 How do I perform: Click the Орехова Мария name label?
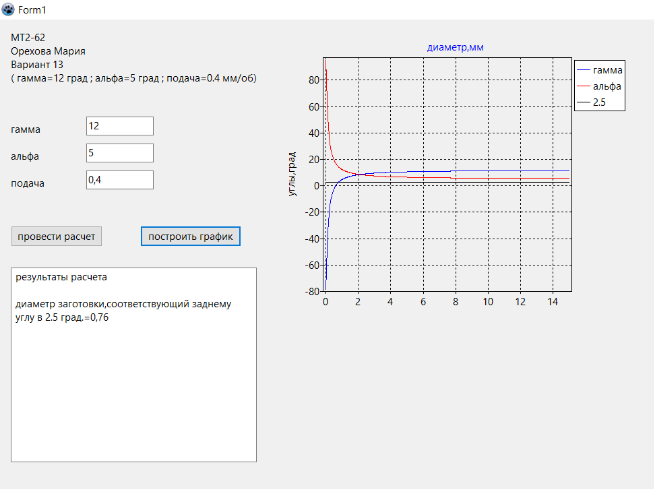(x=48, y=51)
